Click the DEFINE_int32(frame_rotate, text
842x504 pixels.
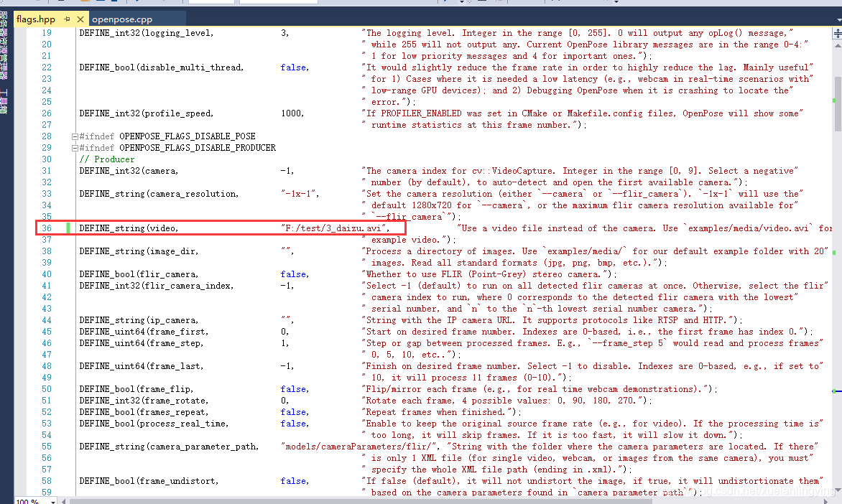(x=144, y=401)
